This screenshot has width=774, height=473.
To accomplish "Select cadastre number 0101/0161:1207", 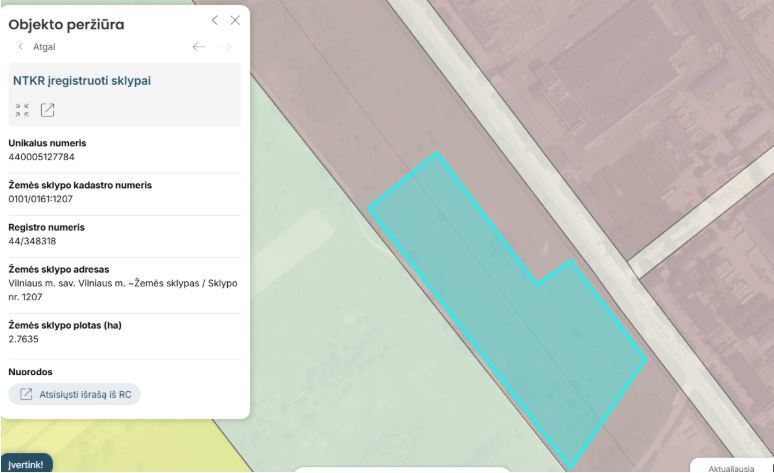I will 40,199.
